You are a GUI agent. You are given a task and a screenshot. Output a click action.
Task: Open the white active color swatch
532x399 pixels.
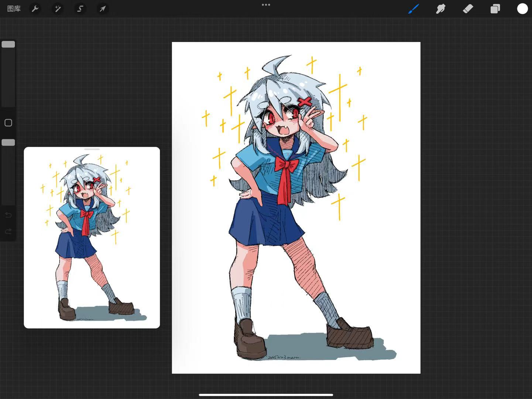tap(522, 8)
